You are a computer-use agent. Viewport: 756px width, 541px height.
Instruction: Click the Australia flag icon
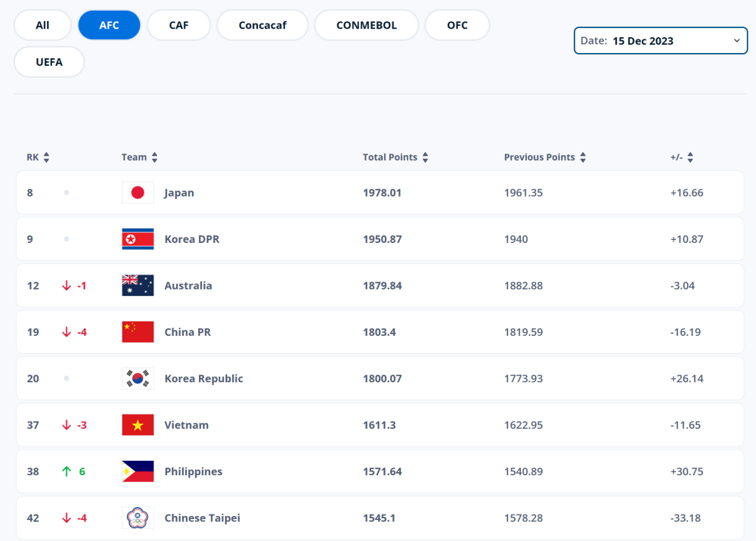point(138,286)
